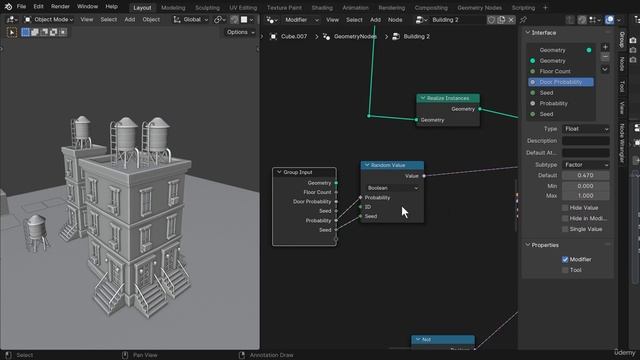Viewport: 640px width, 360px height.
Task: Open the link or snapping options icon
Action: [x=220, y=20]
